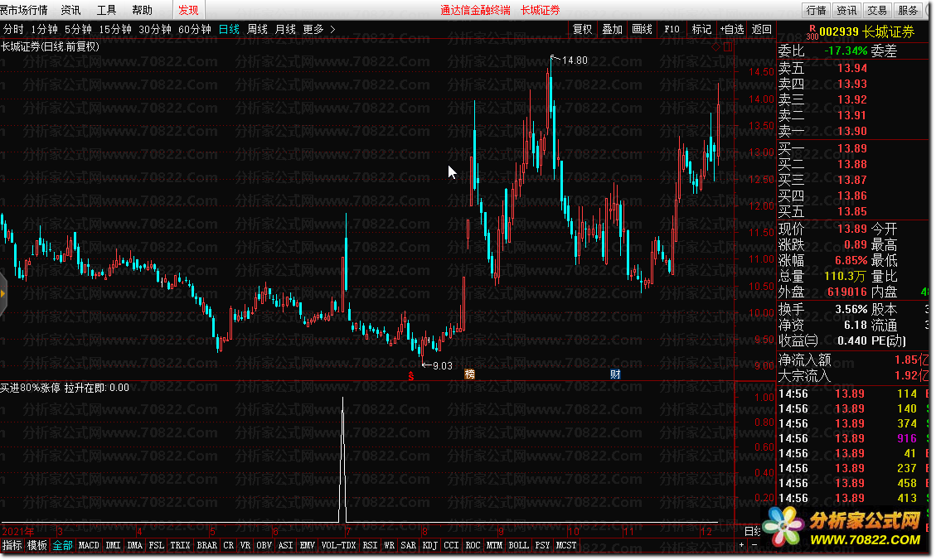This screenshot has height=560, width=936.
Task: Select the 1分钟 period
Action: tap(44, 29)
